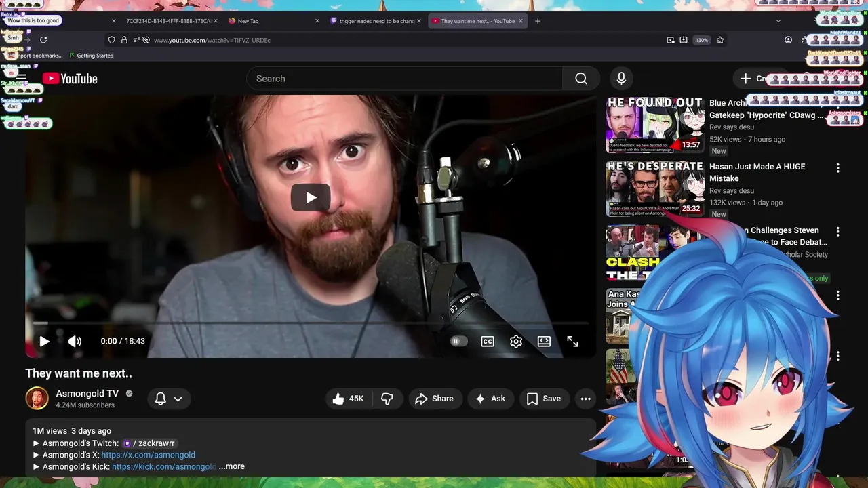Start voice search with the microphone icon
Image resolution: width=868 pixels, height=488 pixels.
coord(621,79)
